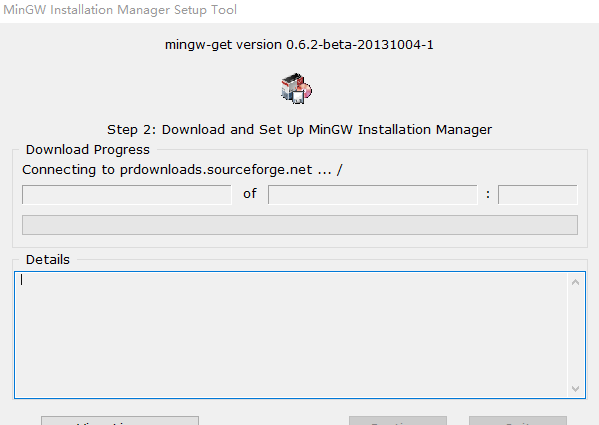Click the MinGW installer package icon
This screenshot has width=599, height=425.
296,88
